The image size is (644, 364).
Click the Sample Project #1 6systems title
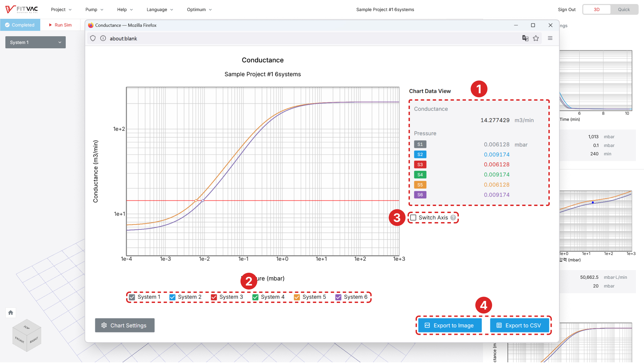(385, 9)
